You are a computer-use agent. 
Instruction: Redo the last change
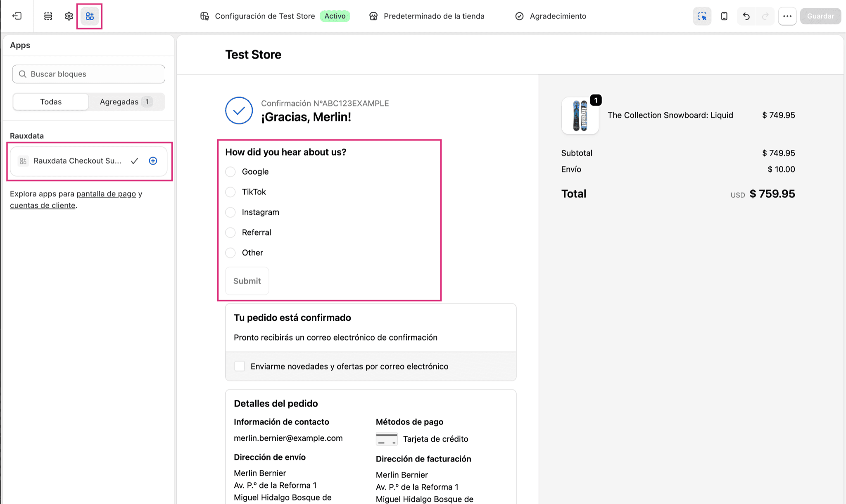pyautogui.click(x=765, y=16)
